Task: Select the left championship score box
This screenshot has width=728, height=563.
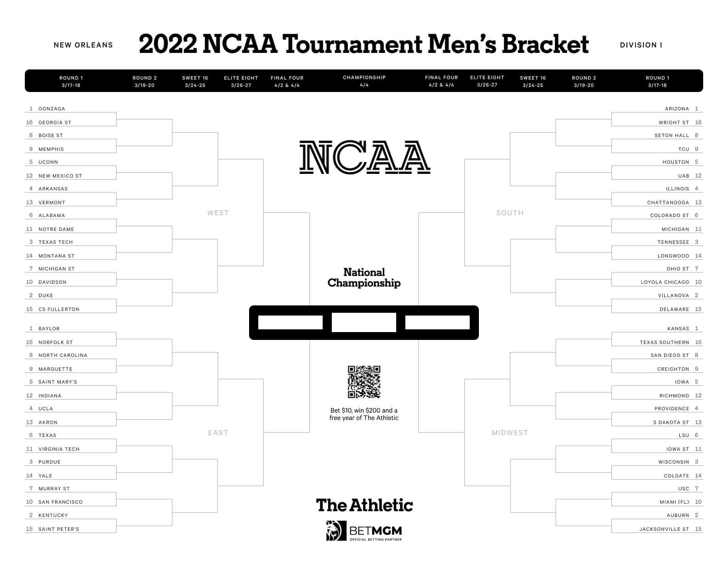Action: click(x=290, y=322)
